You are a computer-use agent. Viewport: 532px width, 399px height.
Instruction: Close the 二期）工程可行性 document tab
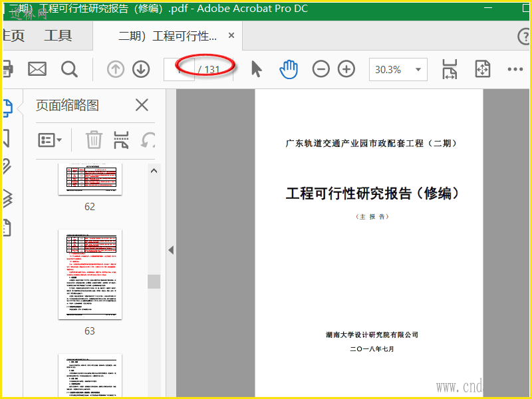pos(231,35)
